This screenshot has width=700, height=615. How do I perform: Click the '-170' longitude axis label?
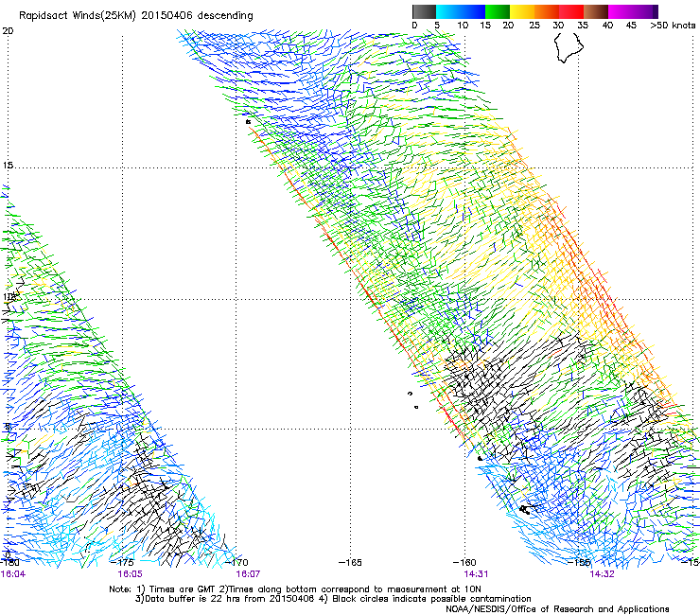pos(236,562)
